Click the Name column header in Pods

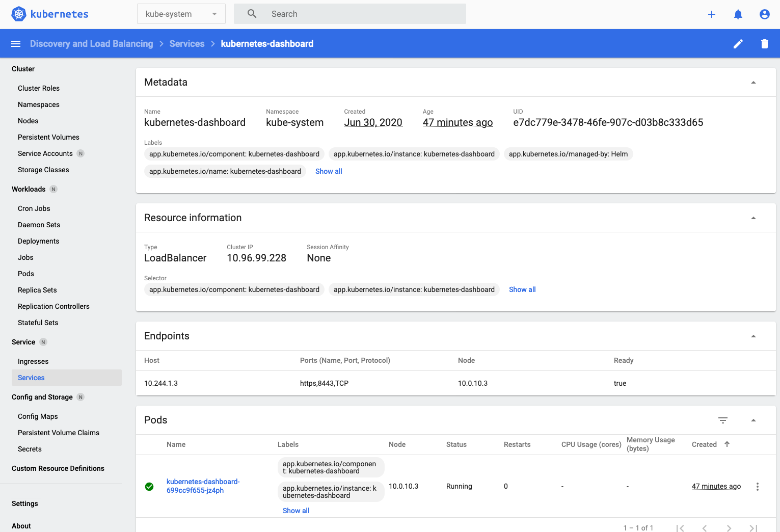(176, 444)
